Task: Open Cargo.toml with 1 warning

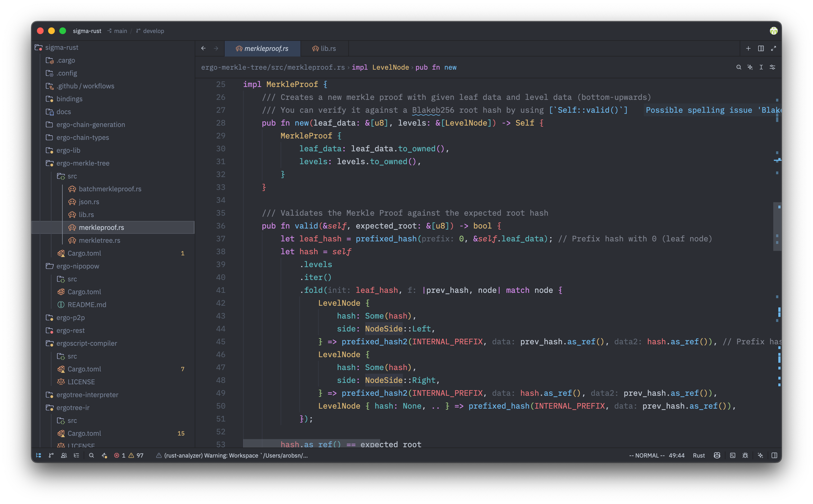Action: 113,253
